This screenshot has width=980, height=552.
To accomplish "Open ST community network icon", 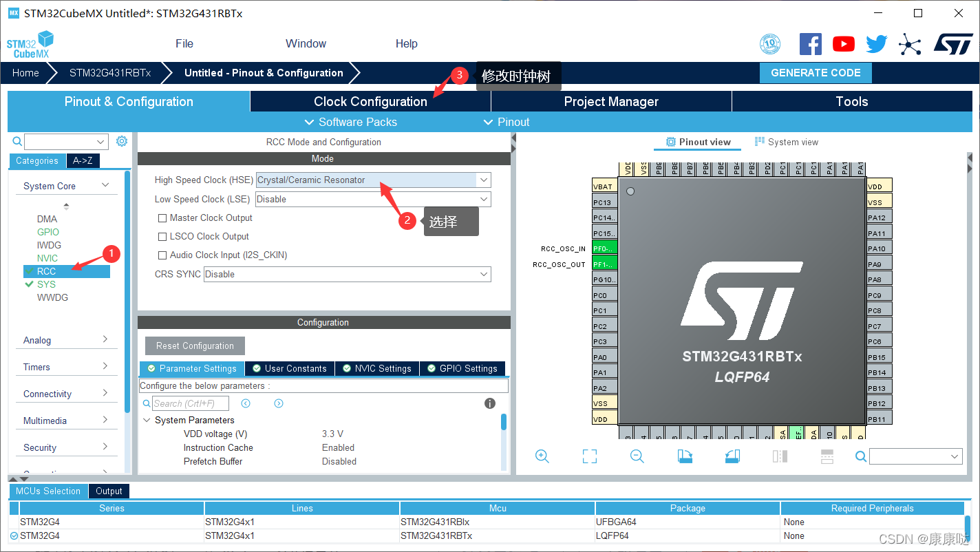I will coord(910,45).
